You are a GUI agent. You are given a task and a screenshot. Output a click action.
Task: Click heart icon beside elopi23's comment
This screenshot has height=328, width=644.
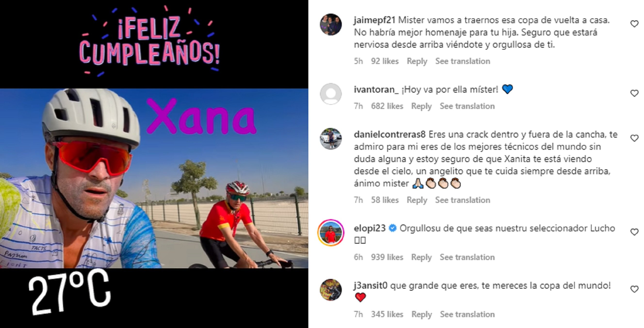(x=634, y=232)
